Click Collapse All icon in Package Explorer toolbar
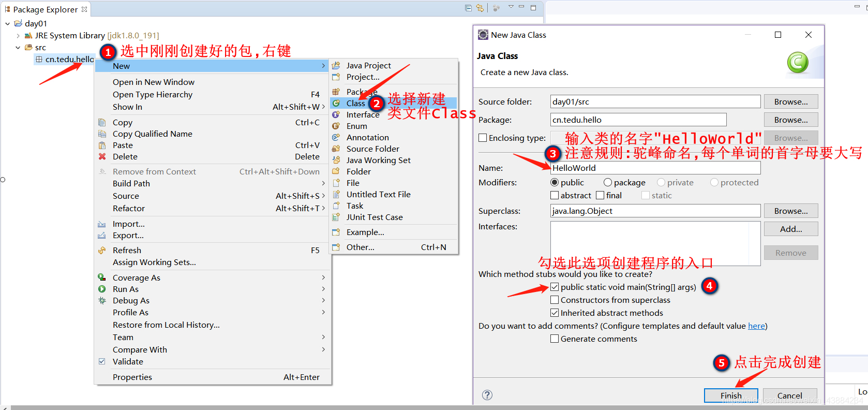Viewport: 868px width, 410px height. (468, 8)
